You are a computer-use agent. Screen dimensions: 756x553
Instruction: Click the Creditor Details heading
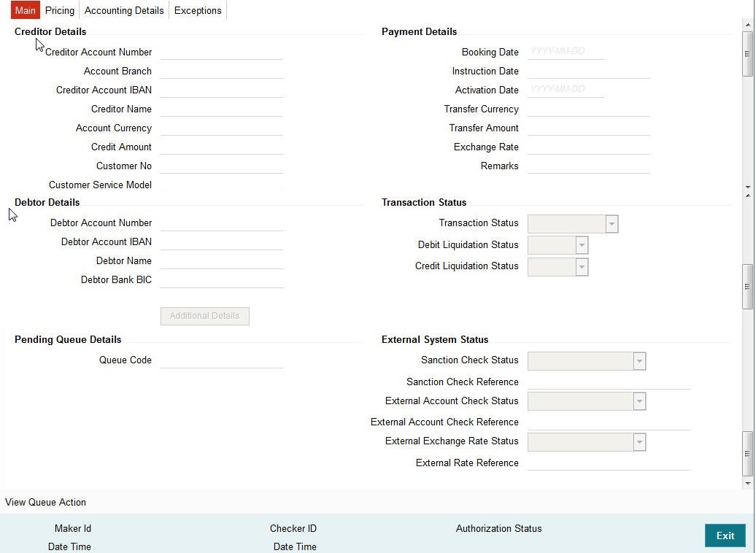pos(50,31)
